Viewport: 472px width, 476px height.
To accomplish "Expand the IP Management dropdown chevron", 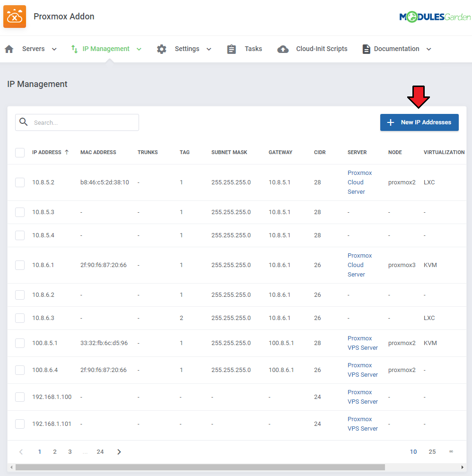I will coord(139,49).
